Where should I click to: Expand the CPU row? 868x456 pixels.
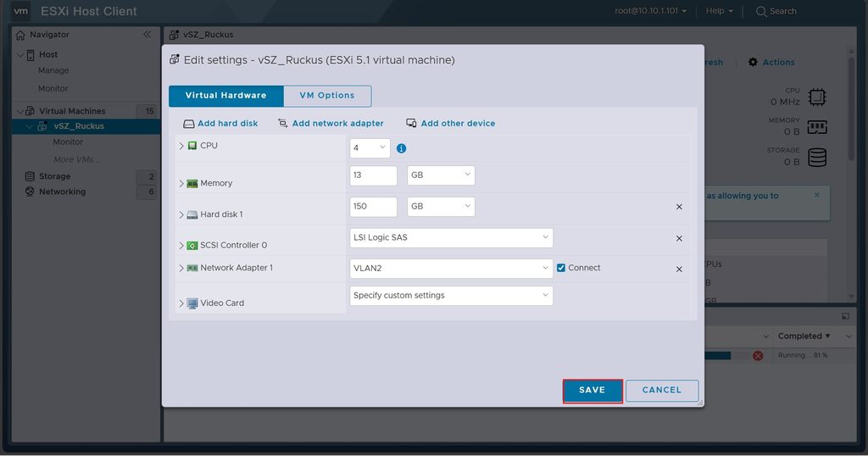(181, 146)
